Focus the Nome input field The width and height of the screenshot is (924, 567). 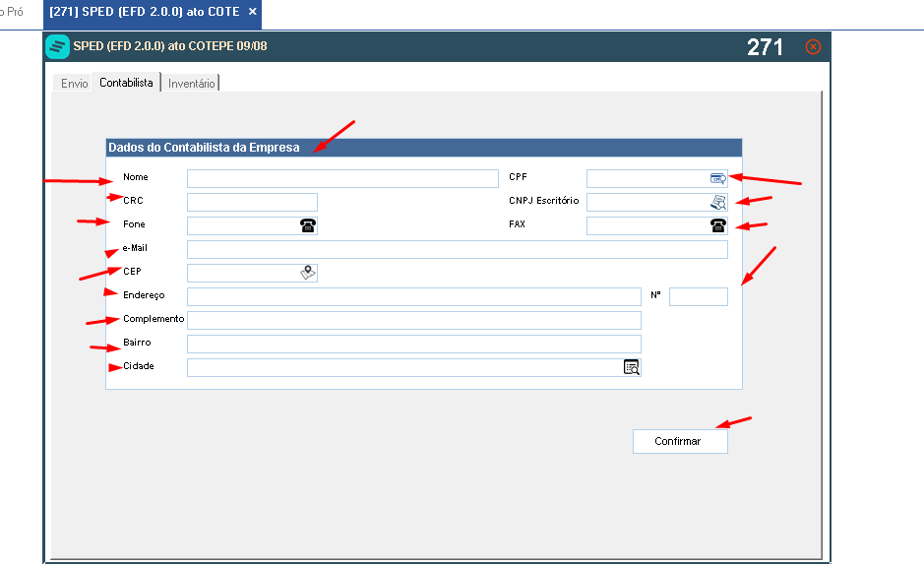tap(342, 178)
